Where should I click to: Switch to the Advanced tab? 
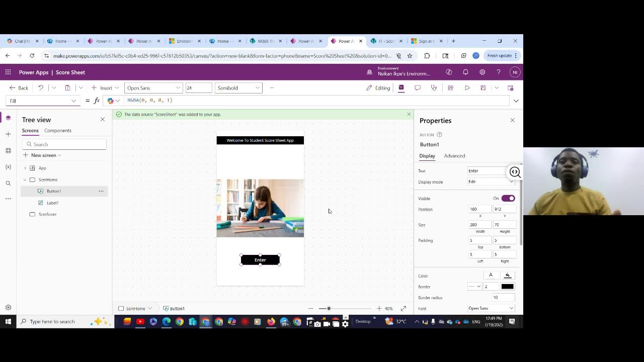(454, 156)
